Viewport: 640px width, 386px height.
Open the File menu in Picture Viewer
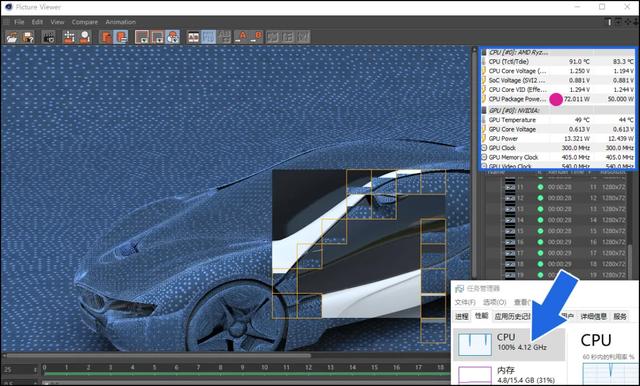tap(19, 22)
